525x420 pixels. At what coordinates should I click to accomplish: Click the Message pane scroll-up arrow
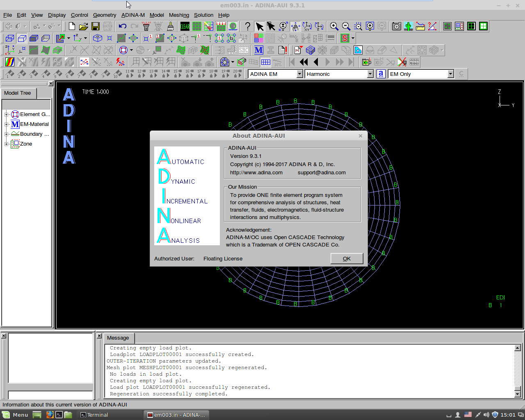518,348
